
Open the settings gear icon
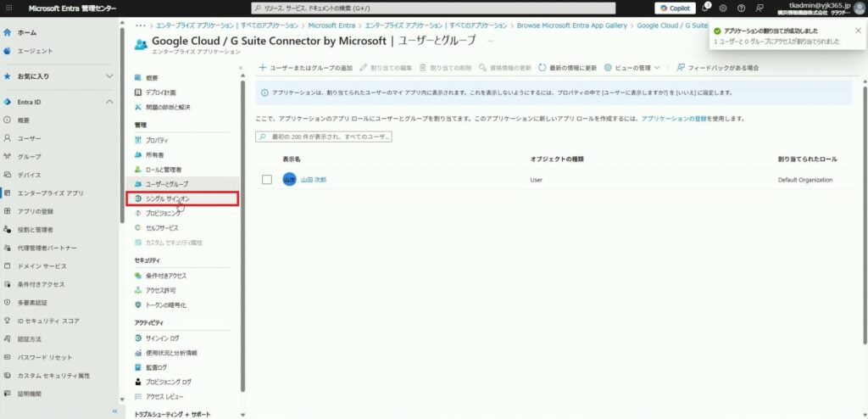[724, 8]
